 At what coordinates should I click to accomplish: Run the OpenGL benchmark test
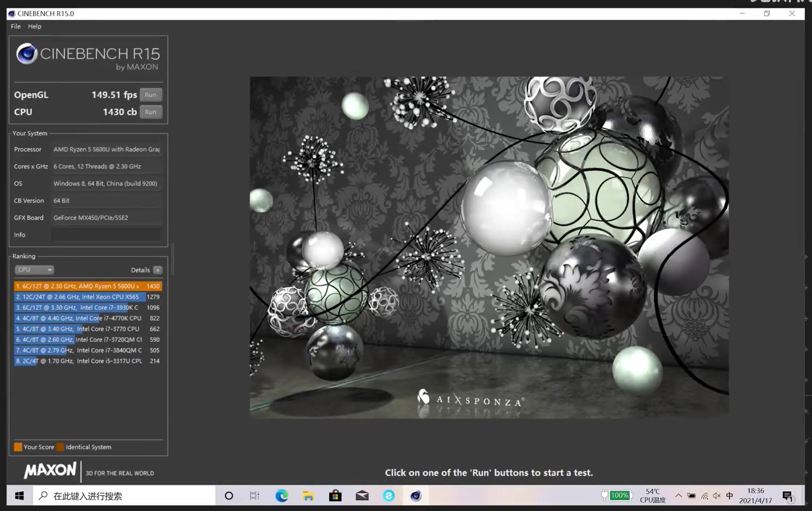[x=151, y=95]
